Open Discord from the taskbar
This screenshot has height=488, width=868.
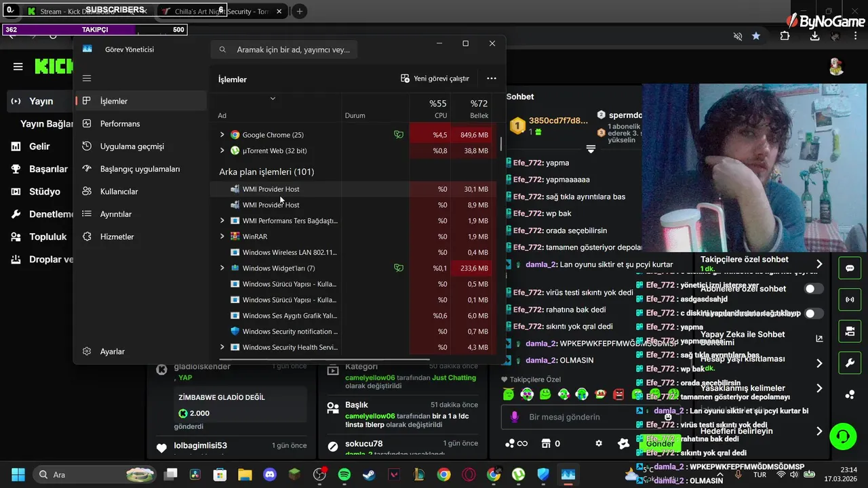click(x=270, y=474)
